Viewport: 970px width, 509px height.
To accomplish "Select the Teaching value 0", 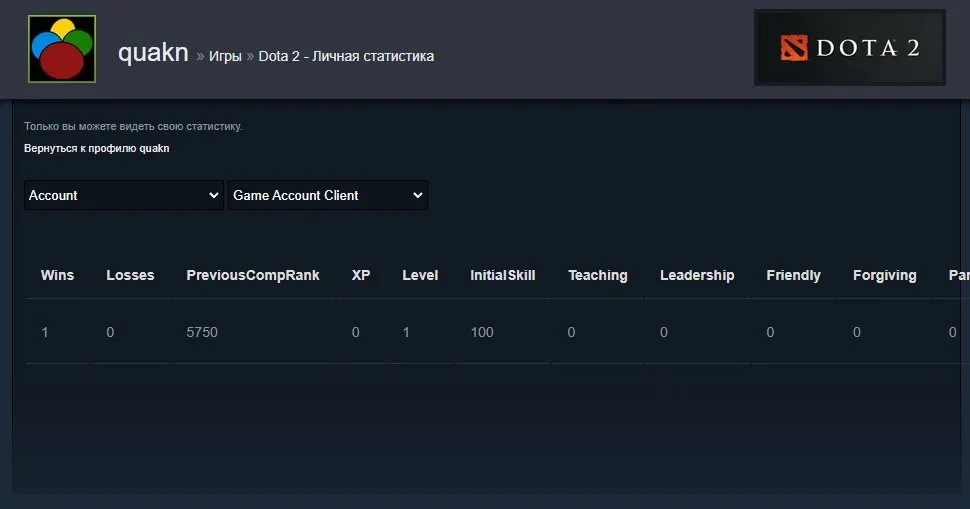I will tap(572, 332).
